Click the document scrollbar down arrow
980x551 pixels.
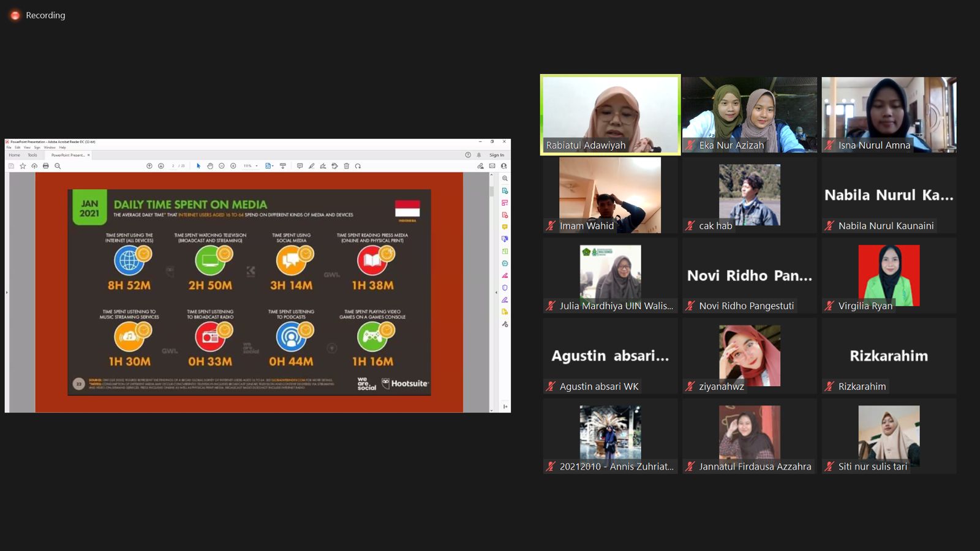(491, 410)
